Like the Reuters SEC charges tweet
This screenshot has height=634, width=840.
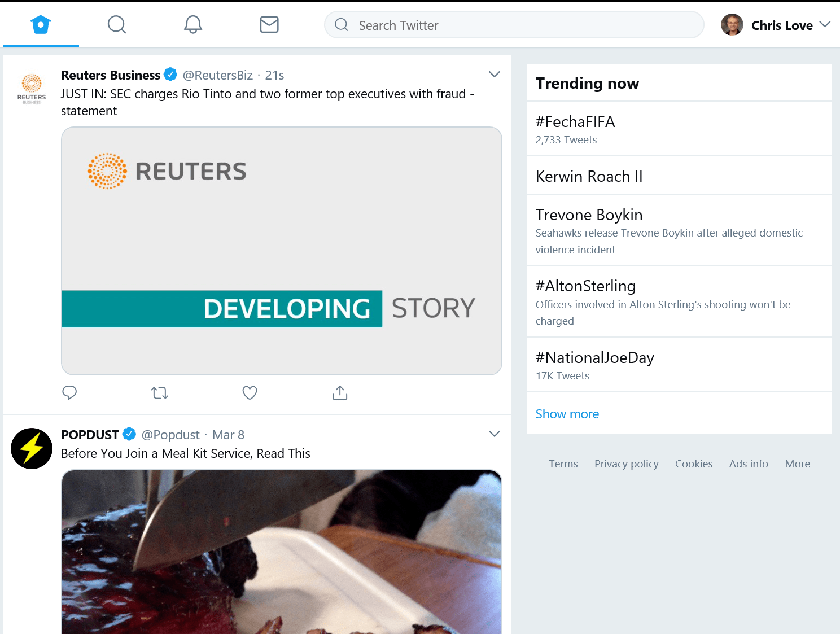250,392
